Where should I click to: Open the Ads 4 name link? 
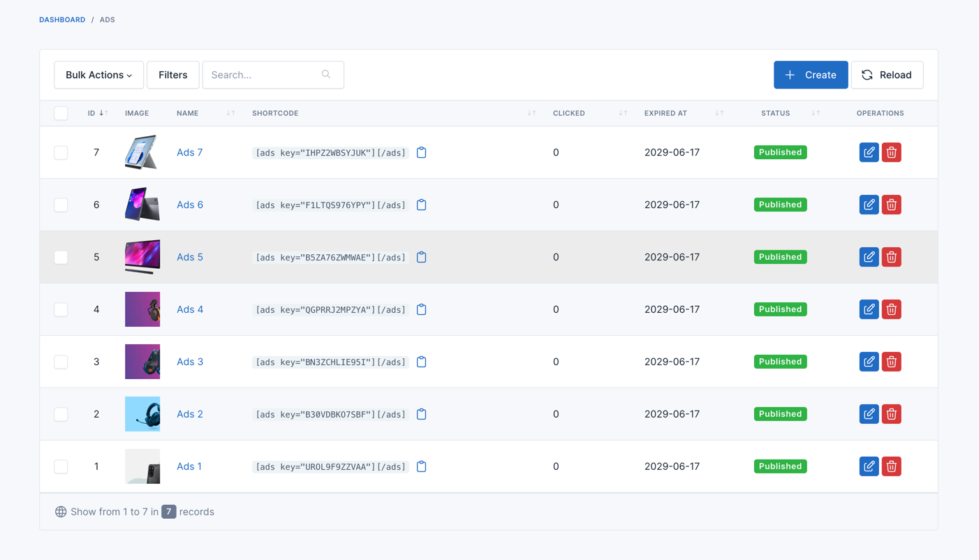coord(190,309)
